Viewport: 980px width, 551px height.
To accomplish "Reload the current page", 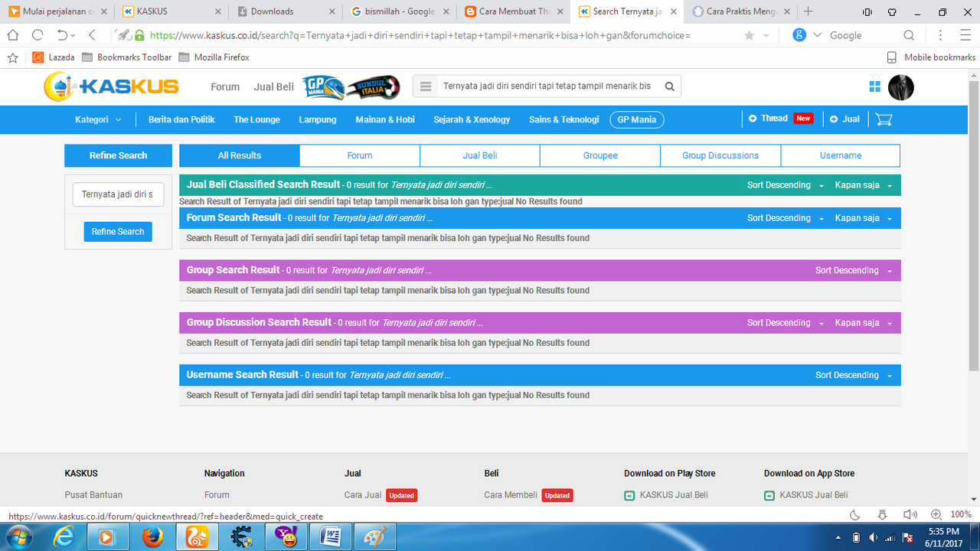I will point(37,35).
